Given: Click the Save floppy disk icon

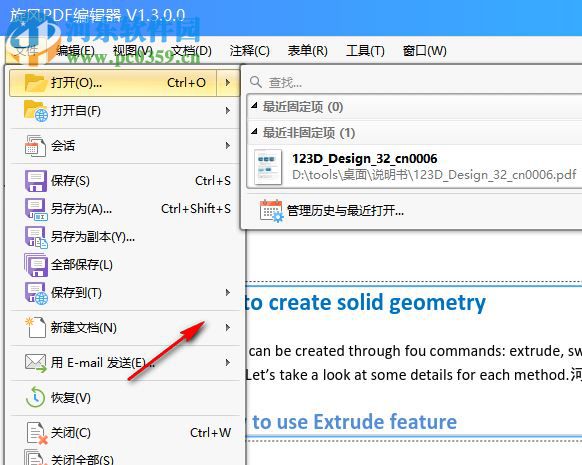Looking at the screenshot, I should coord(36,181).
